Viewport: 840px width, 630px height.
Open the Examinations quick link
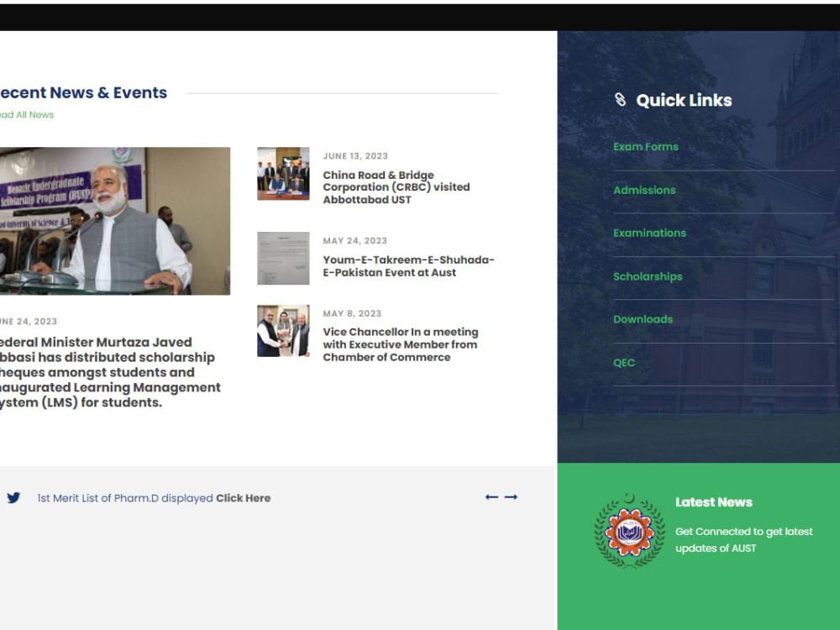649,233
